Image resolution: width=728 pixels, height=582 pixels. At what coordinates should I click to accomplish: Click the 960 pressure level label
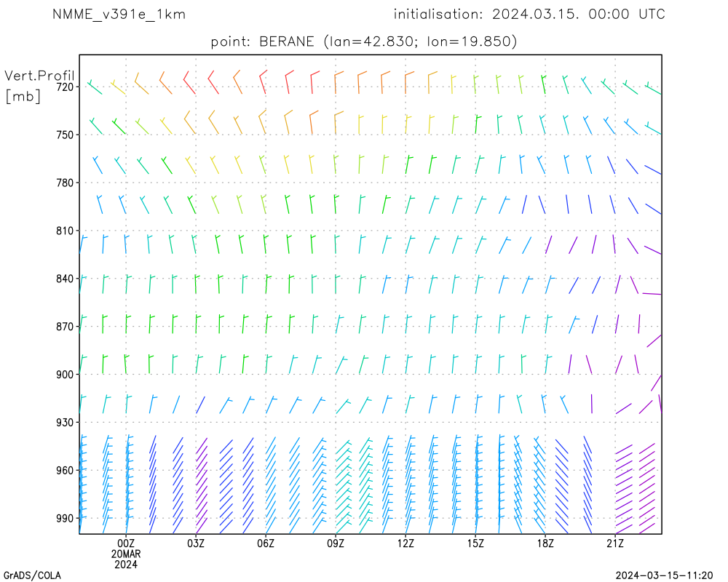(x=65, y=471)
